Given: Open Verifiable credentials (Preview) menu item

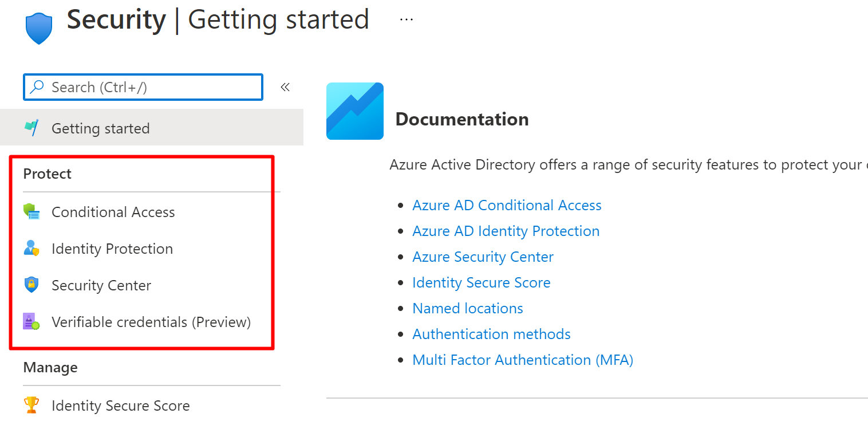Looking at the screenshot, I should point(151,322).
